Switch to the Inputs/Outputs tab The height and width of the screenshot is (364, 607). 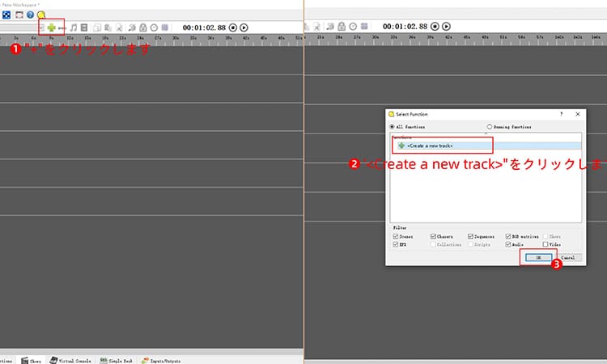161,361
